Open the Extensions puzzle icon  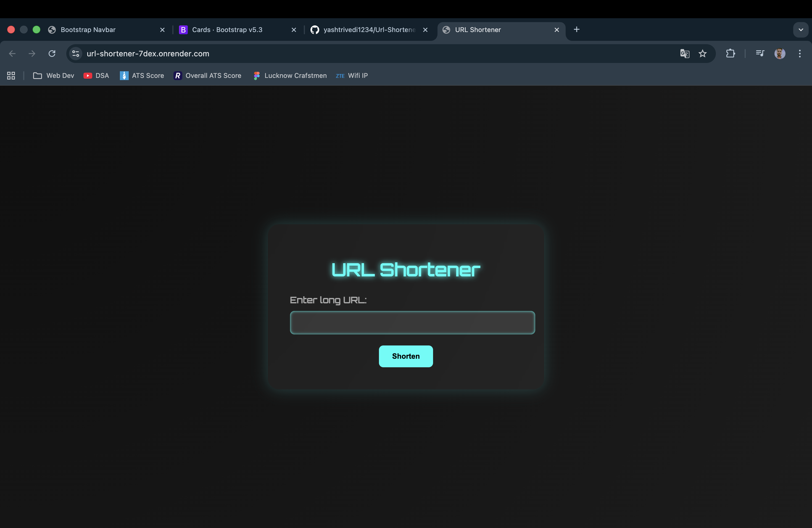(730, 54)
